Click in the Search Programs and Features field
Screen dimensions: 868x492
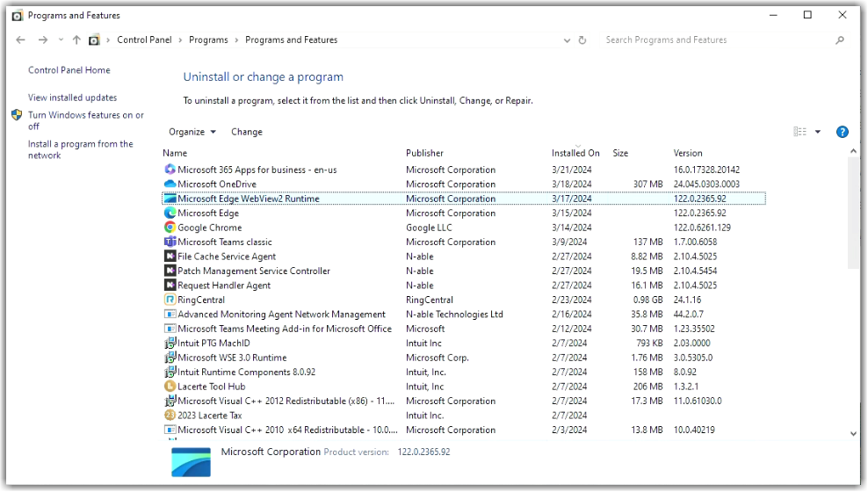pos(718,40)
